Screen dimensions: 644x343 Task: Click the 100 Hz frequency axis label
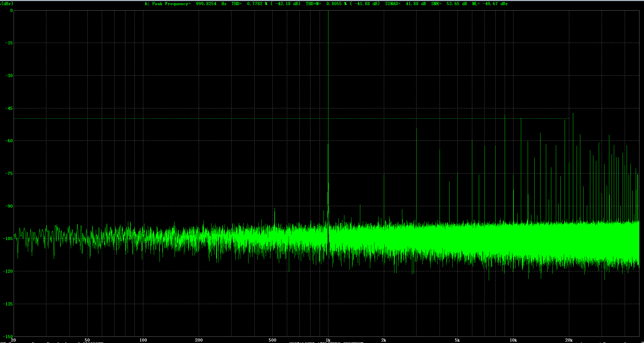143,340
